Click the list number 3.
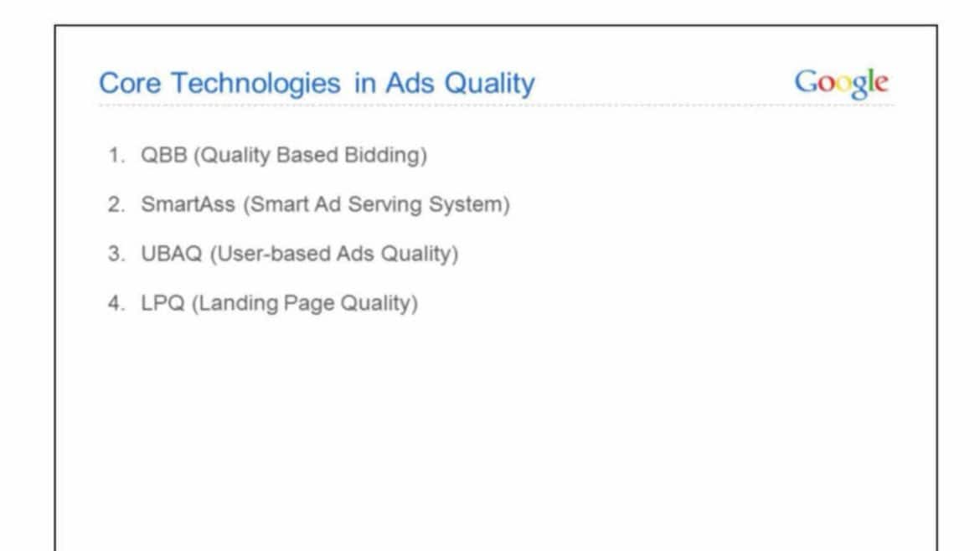 pos(116,254)
